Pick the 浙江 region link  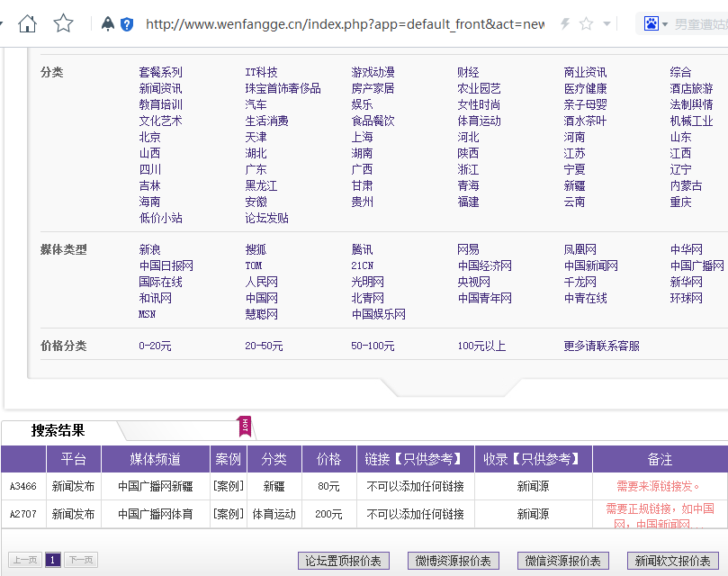(468, 169)
